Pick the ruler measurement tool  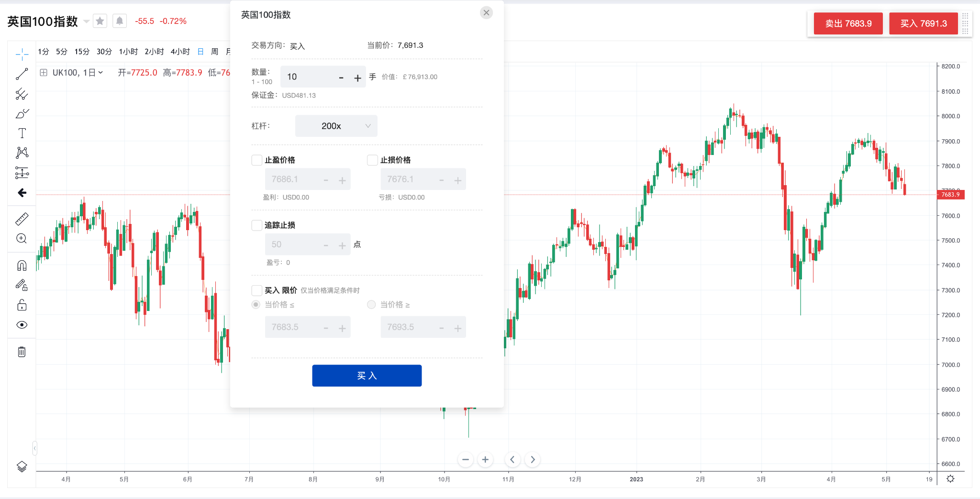coord(22,219)
